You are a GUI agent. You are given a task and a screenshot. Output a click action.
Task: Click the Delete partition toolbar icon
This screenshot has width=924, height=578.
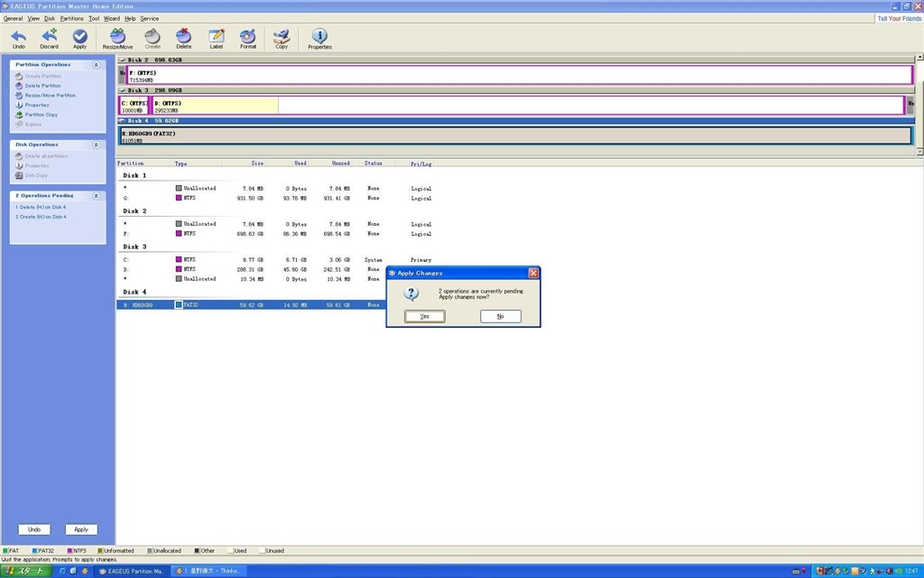tap(183, 38)
